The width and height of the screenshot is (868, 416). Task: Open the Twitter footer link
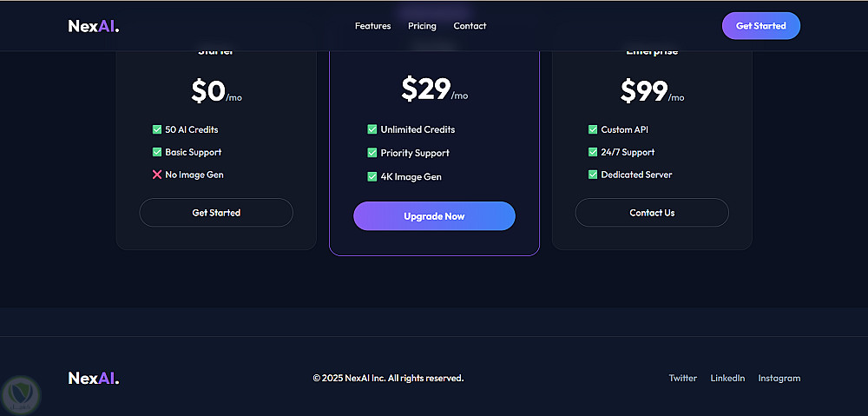click(682, 378)
